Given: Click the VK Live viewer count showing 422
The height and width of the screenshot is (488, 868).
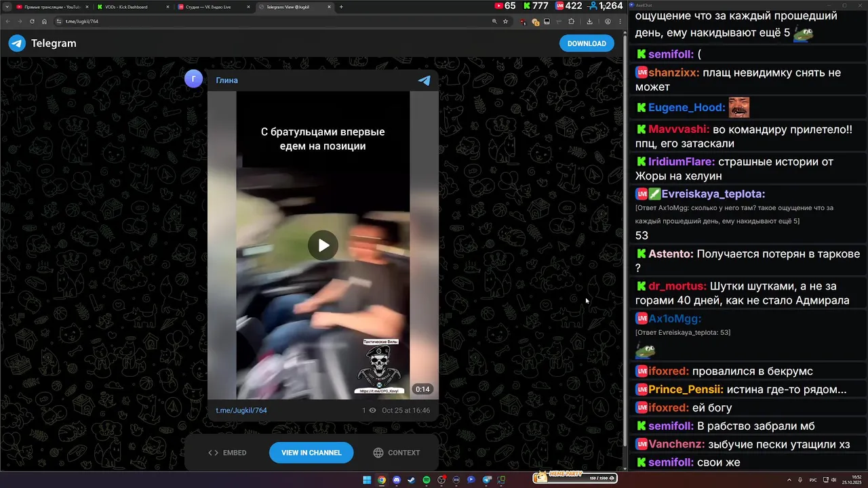Looking at the screenshot, I should (568, 5).
